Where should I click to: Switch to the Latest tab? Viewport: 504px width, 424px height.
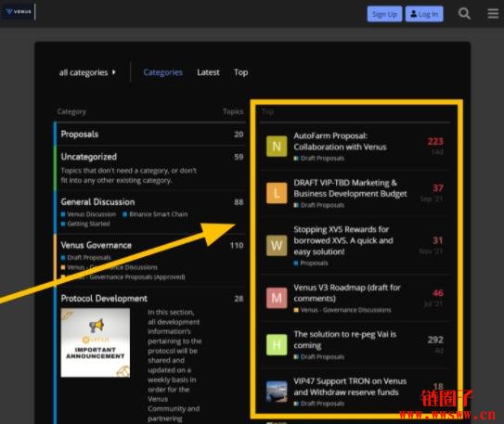point(208,72)
